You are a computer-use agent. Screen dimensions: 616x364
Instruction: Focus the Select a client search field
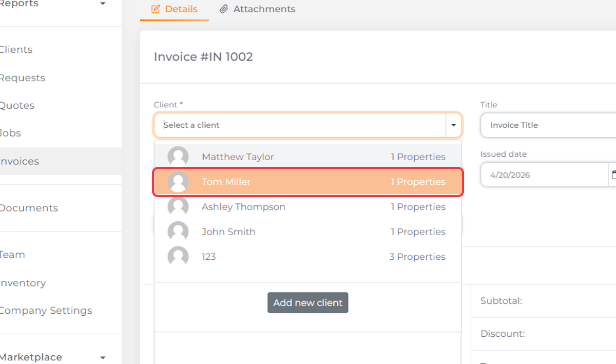point(300,125)
